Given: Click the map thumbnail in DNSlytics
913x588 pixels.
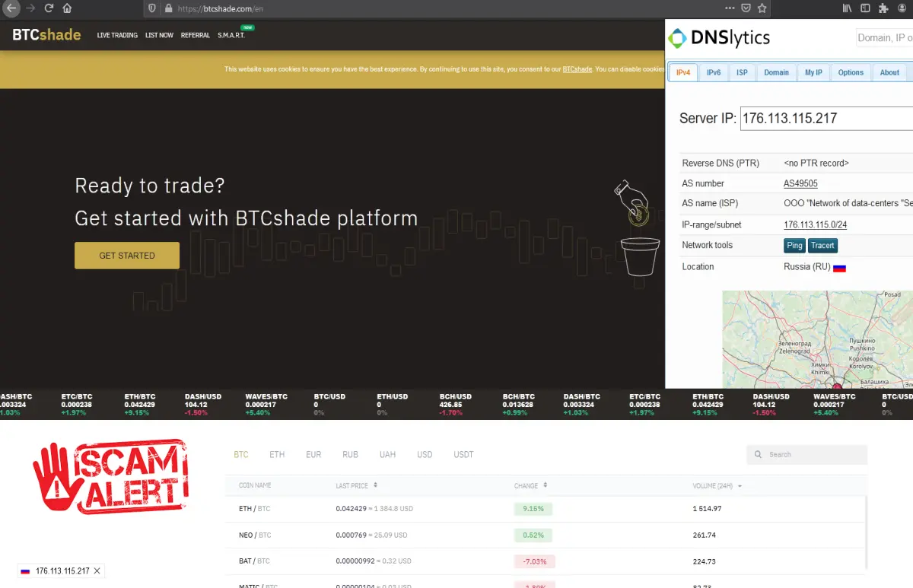Looking at the screenshot, I should [817, 339].
